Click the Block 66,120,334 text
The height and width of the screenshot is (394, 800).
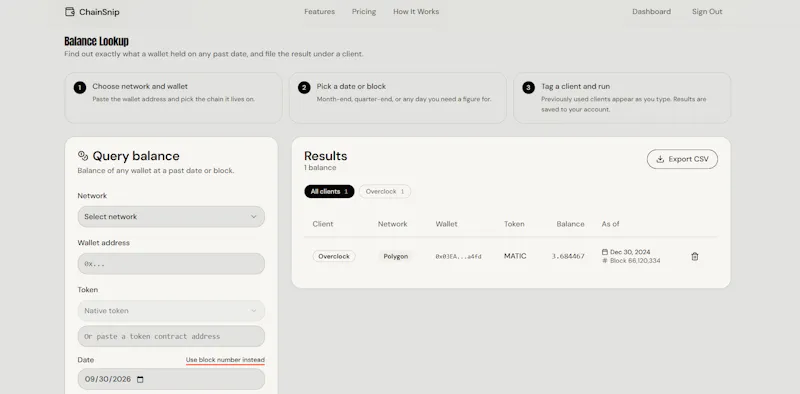pos(635,260)
